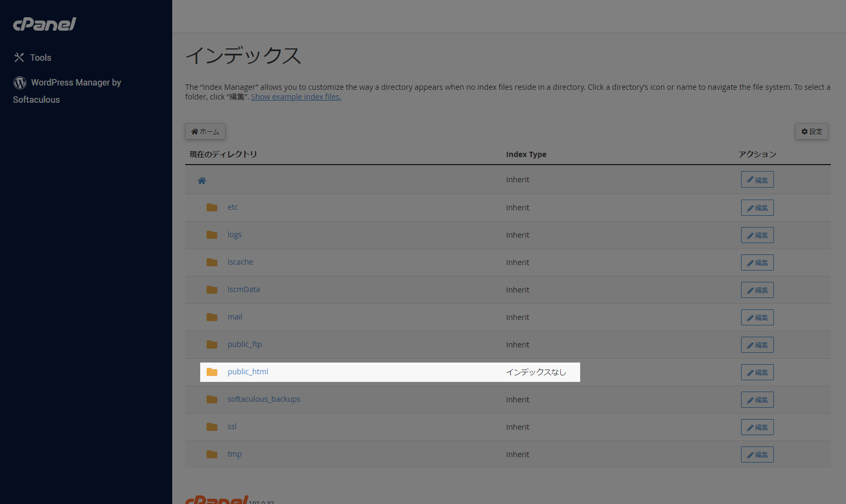Open the Show example index files link
The image size is (846, 504).
[x=296, y=97]
